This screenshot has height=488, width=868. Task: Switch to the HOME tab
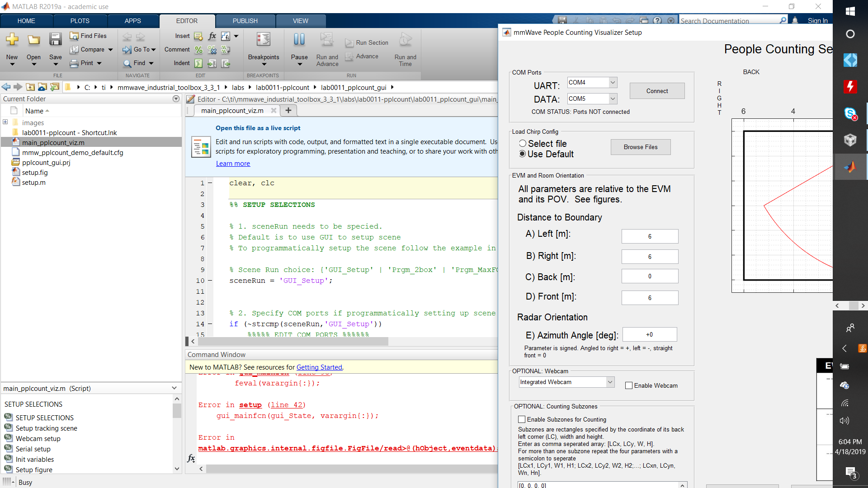(26, 21)
